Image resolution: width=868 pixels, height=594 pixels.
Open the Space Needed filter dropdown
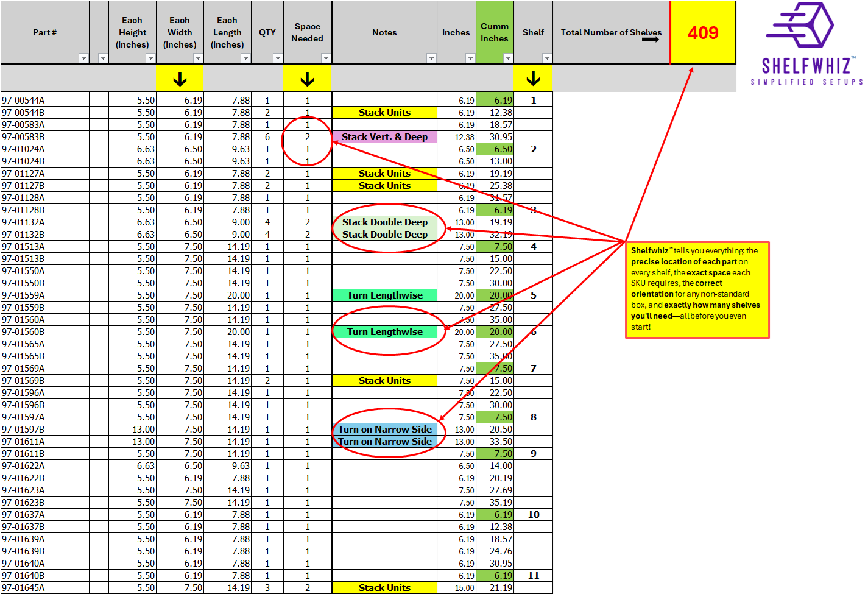326,58
